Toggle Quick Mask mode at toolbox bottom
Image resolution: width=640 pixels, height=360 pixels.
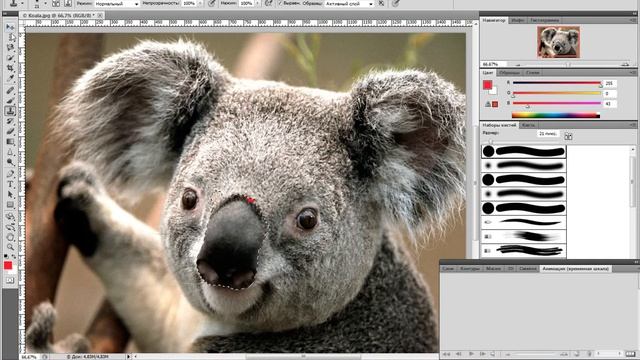(10, 281)
